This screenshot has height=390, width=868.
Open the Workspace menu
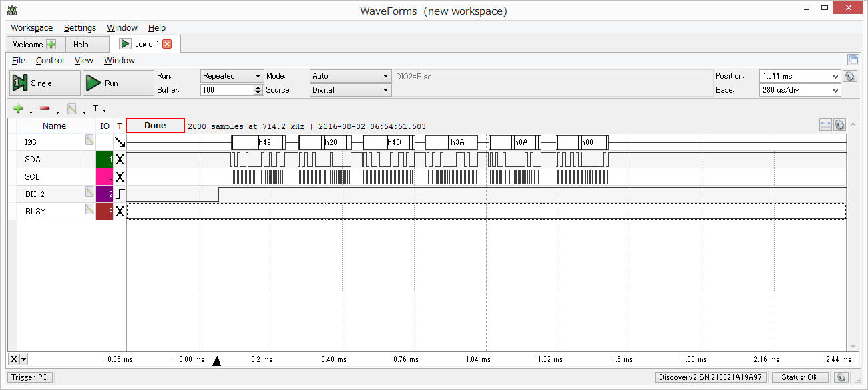tap(31, 28)
